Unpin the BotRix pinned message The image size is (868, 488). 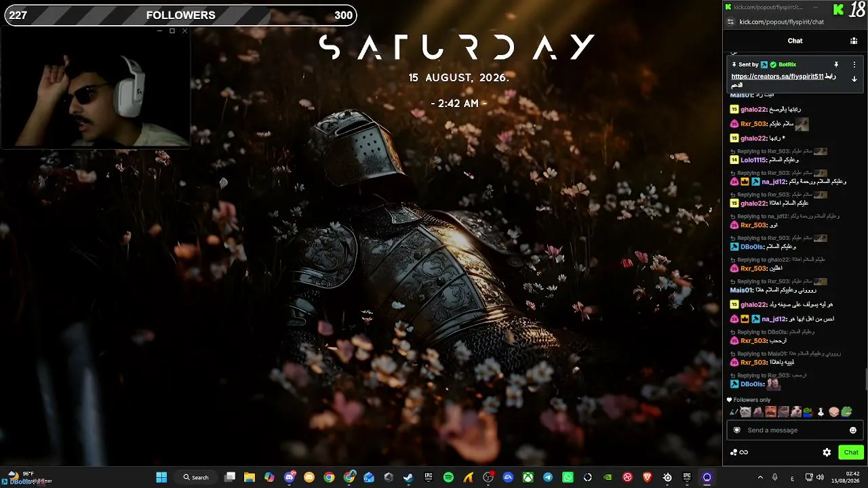click(836, 64)
